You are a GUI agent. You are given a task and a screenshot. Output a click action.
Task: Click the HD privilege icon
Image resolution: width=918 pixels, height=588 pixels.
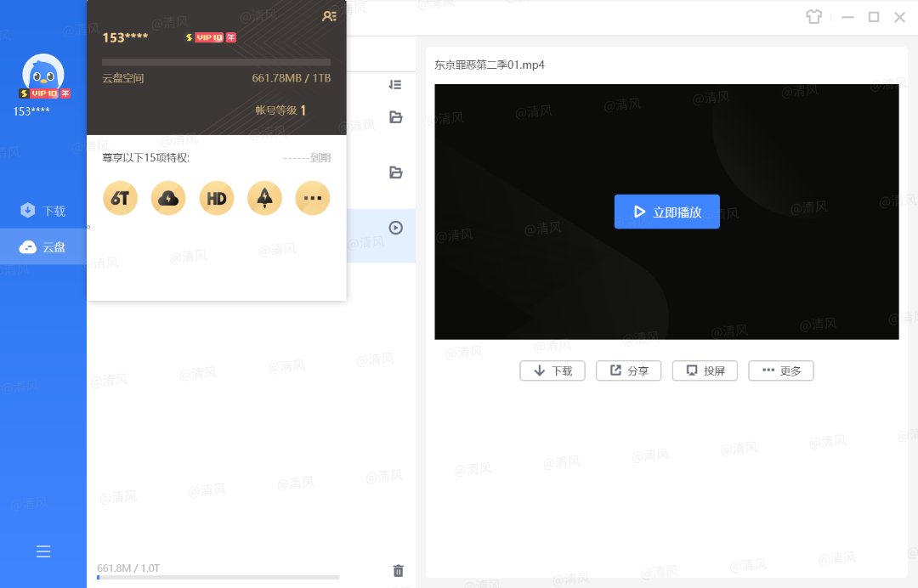tap(217, 198)
